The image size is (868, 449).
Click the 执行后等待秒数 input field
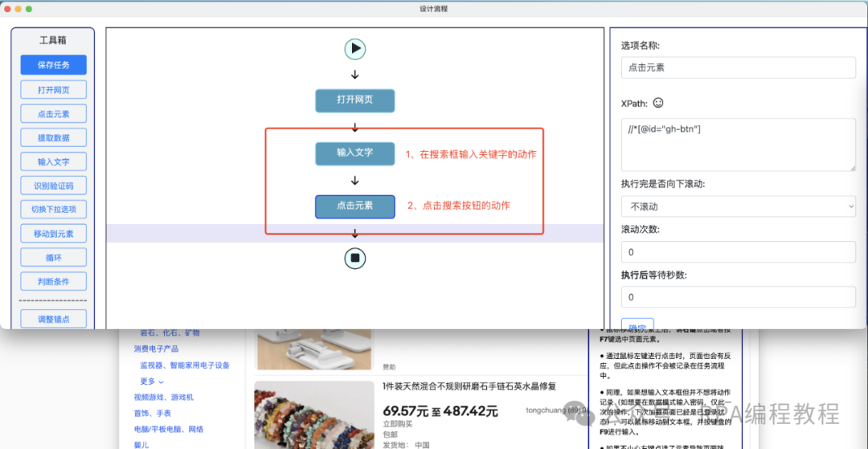click(739, 297)
